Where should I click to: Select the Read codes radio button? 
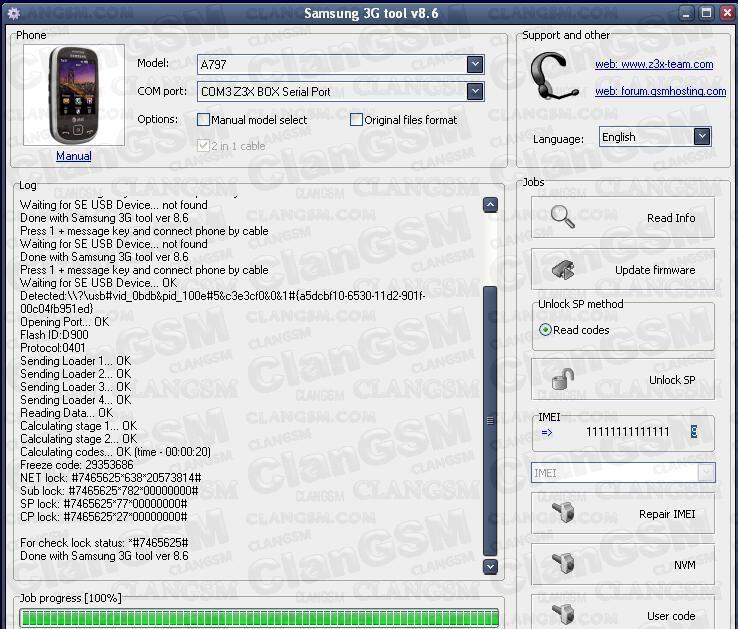545,330
